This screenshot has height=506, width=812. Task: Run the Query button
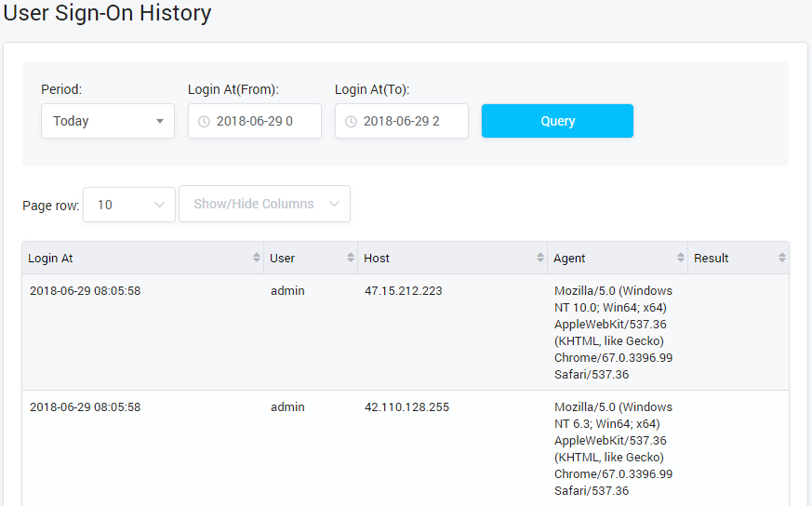557,121
